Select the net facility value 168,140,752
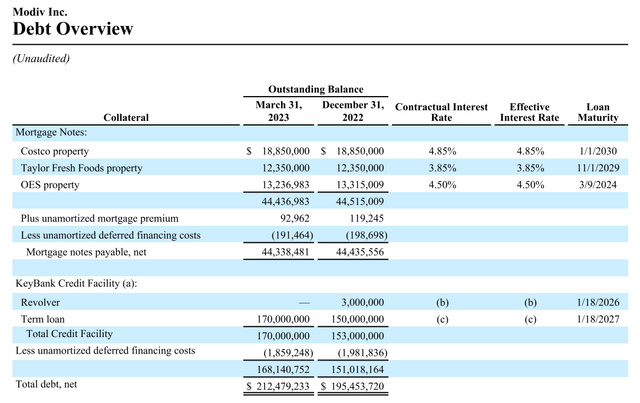Screen dimensions: 640x403 283,370
